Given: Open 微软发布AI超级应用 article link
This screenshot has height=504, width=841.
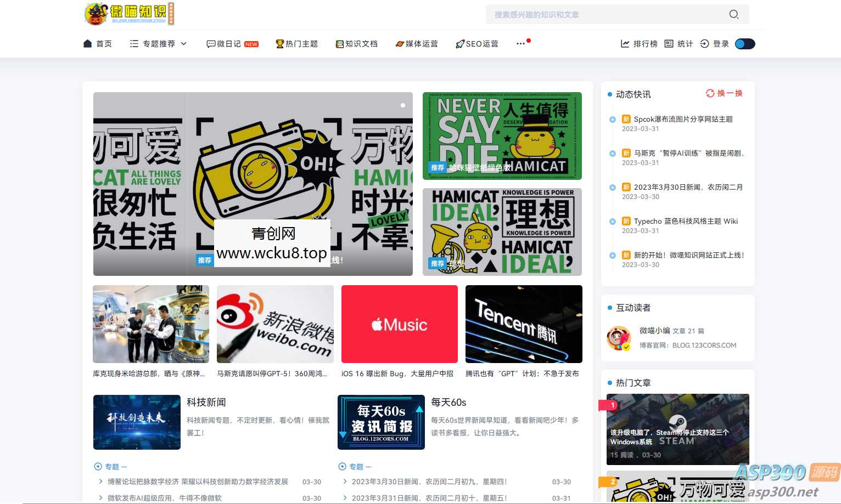Looking at the screenshot, I should click(165, 498).
